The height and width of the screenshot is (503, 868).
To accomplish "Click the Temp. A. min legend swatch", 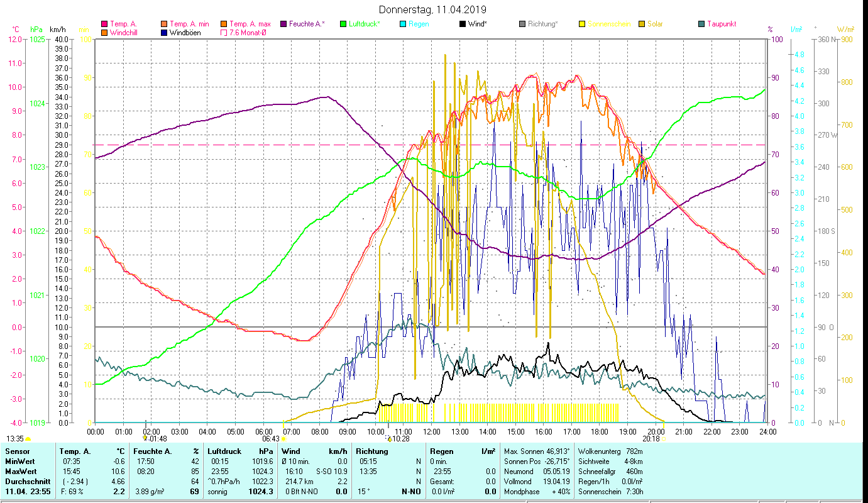I will [165, 24].
